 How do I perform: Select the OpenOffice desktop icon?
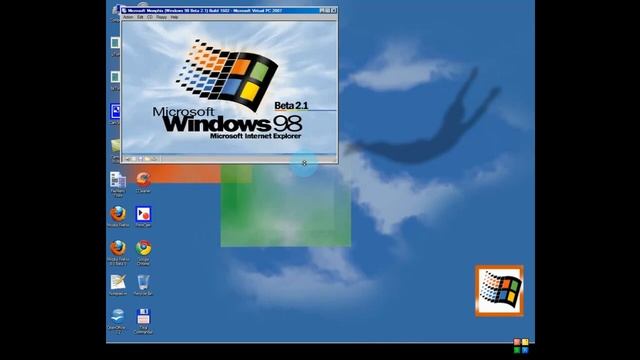[x=118, y=321]
